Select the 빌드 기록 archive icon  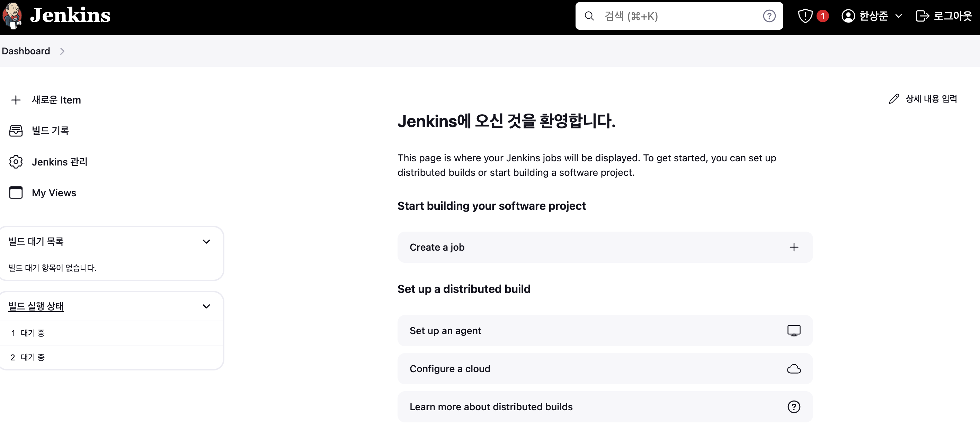pyautogui.click(x=16, y=131)
